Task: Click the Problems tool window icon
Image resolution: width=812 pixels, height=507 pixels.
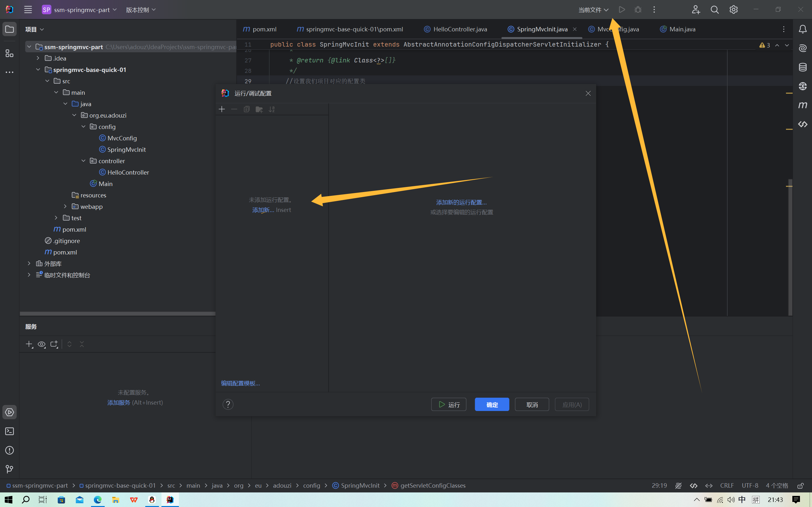Action: tap(10, 450)
